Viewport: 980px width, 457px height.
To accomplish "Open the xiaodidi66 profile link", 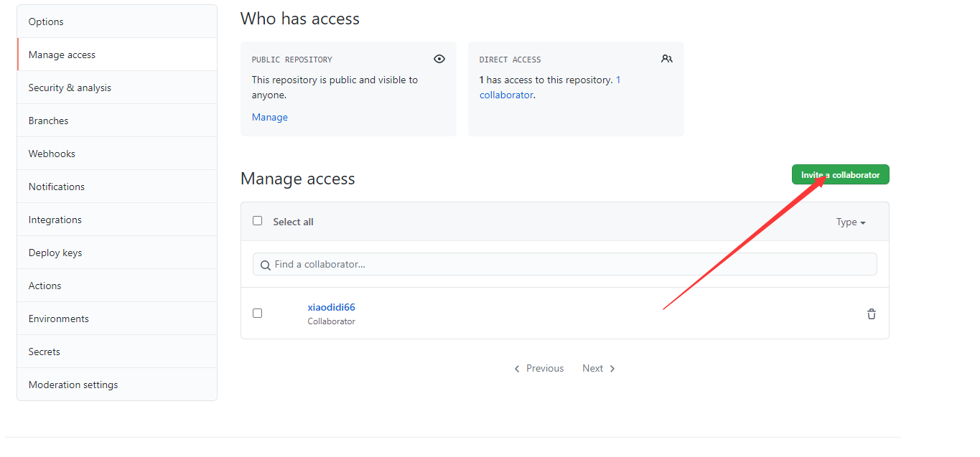I will coord(331,307).
